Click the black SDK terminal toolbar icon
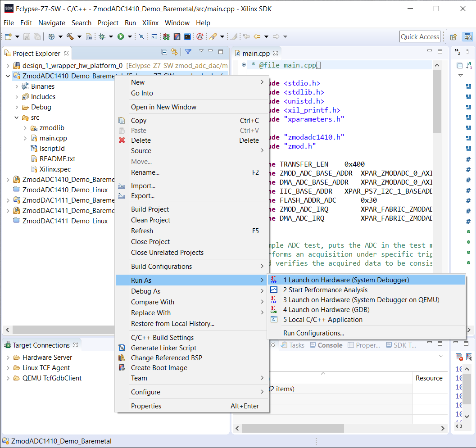The width and height of the screenshot is (476, 448). click(x=188, y=37)
